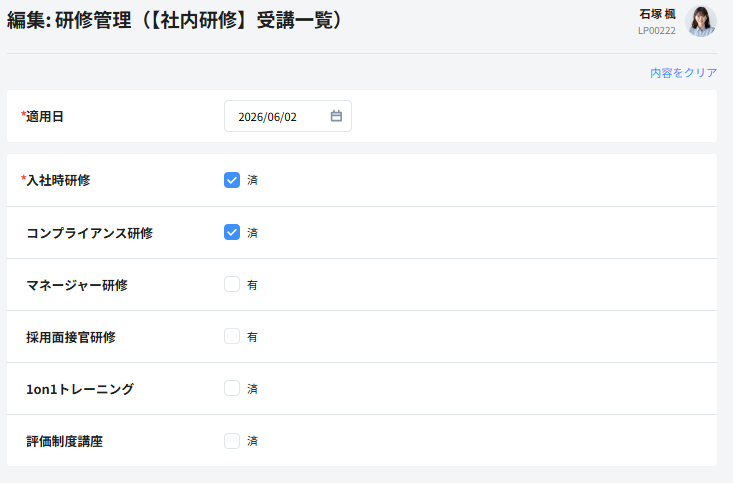Image resolution: width=733 pixels, height=483 pixels.
Task: Click the 有 label beside 採用面接官研修
Action: point(252,337)
